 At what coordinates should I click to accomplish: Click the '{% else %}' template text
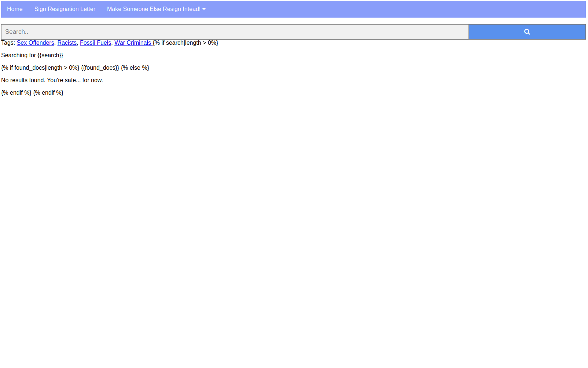[135, 68]
